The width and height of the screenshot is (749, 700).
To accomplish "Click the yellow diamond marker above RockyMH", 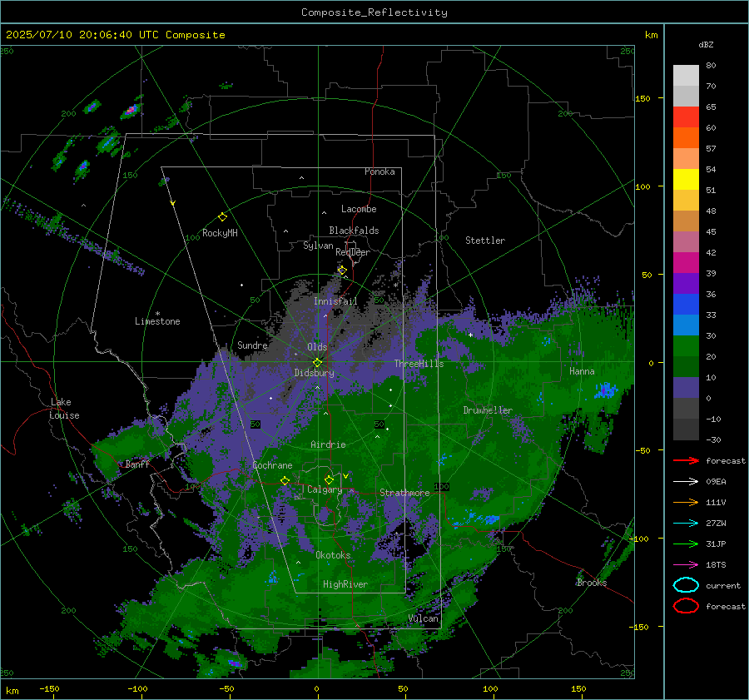I will [x=222, y=217].
